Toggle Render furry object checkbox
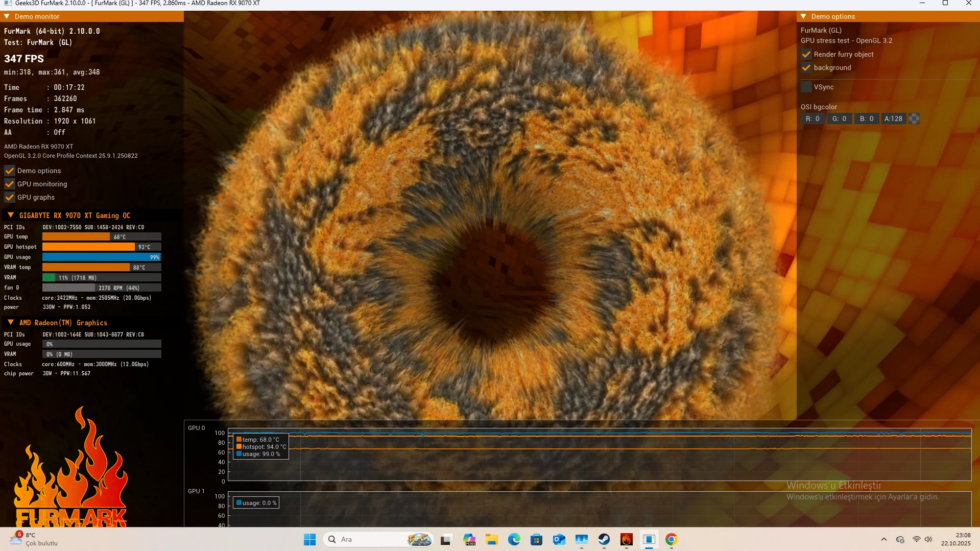This screenshot has width=980, height=551. pyautogui.click(x=806, y=54)
